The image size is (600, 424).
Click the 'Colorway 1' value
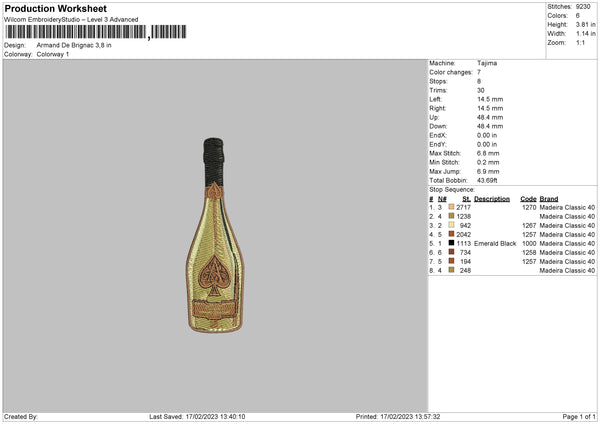53,54
